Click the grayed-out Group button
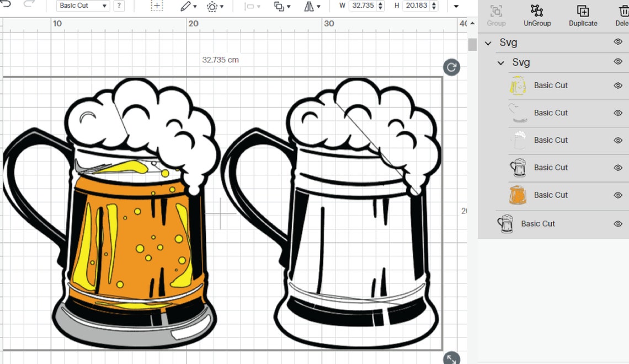Image resolution: width=629 pixels, height=364 pixels. coord(496,14)
